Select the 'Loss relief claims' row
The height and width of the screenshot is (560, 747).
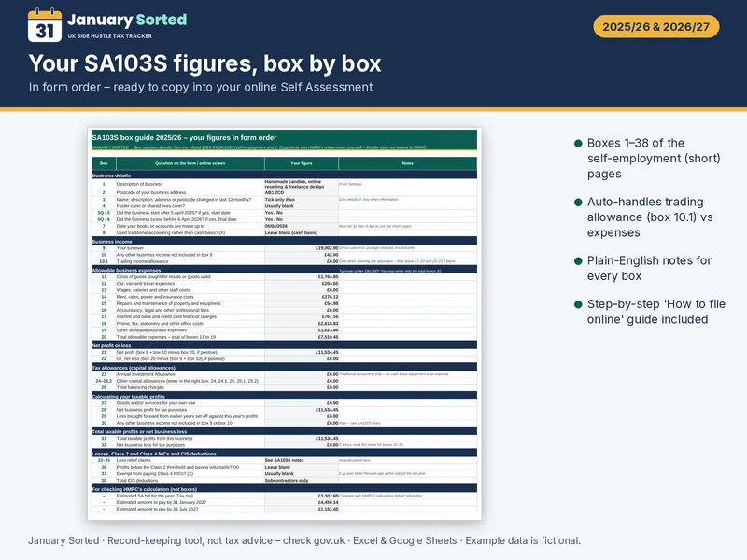[284, 460]
